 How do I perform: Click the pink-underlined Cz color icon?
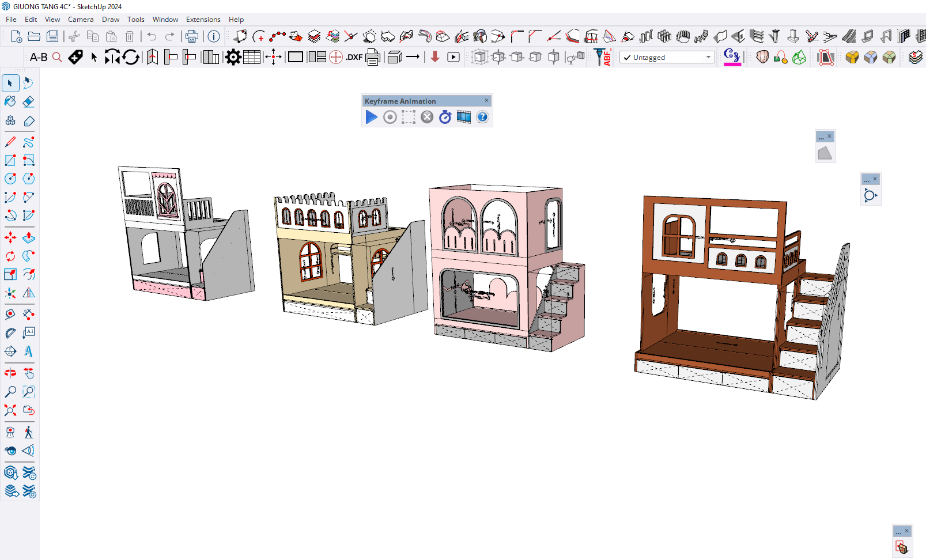point(732,56)
